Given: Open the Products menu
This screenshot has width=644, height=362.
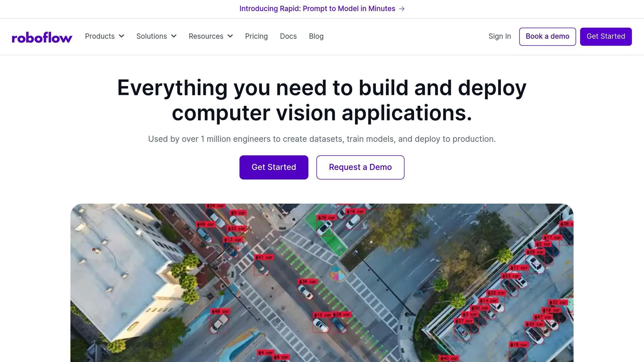Looking at the screenshot, I should (104, 36).
